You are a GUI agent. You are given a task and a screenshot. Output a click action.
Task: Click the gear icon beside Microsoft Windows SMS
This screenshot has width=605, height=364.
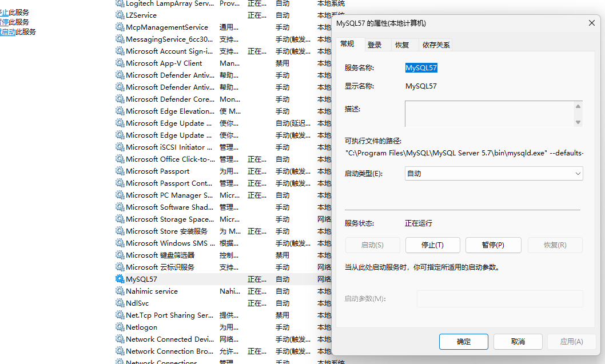[120, 243]
